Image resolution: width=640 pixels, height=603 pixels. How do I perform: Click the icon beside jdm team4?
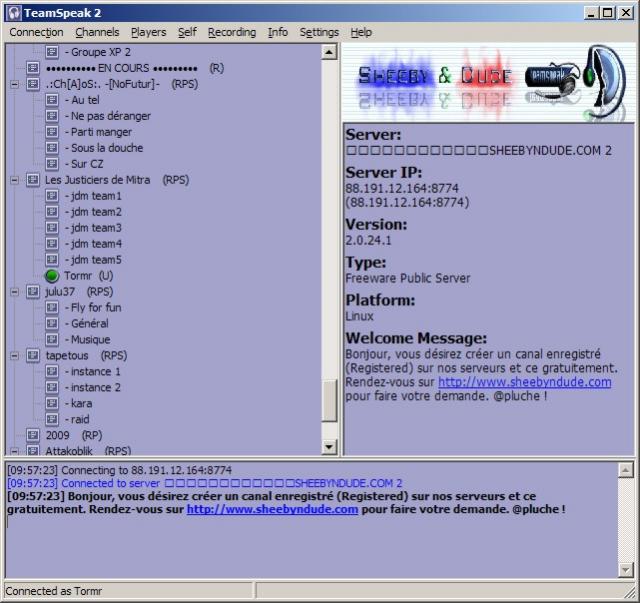click(x=52, y=244)
